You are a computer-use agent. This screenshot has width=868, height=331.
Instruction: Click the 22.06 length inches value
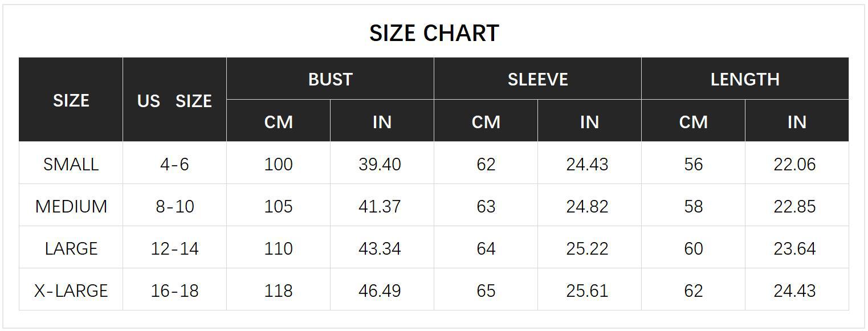click(x=794, y=164)
